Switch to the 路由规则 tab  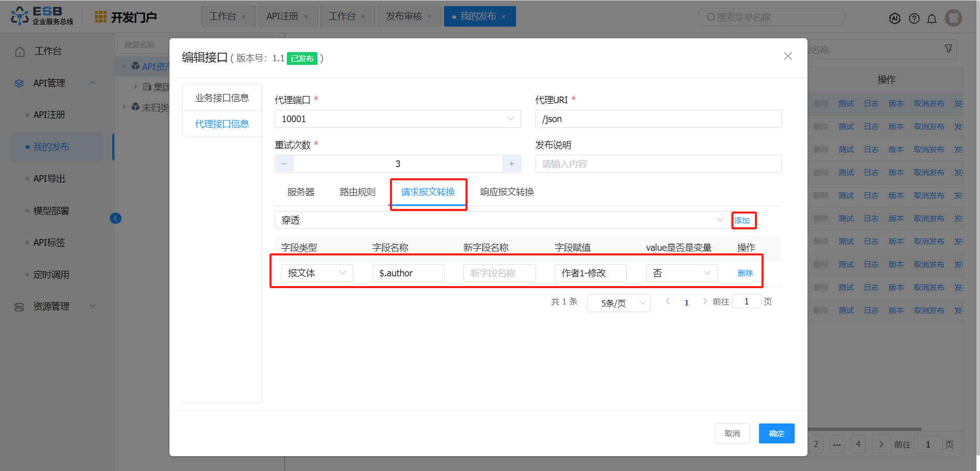point(357,192)
